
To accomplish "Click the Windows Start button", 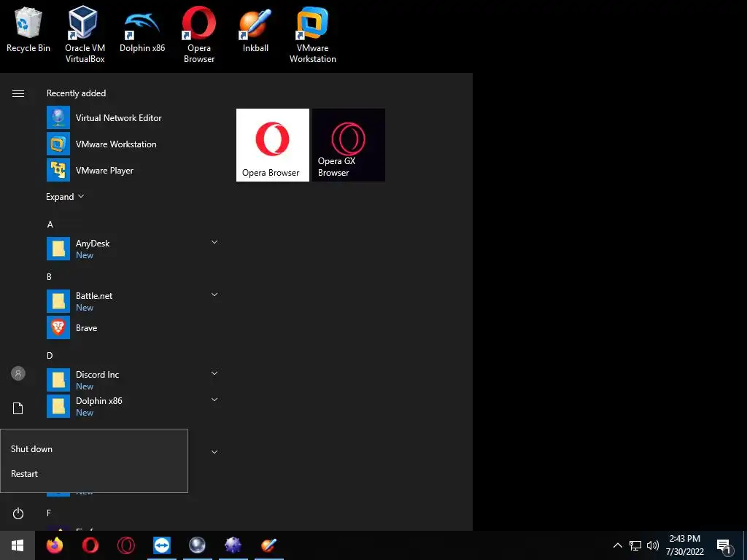I will pos(18,545).
